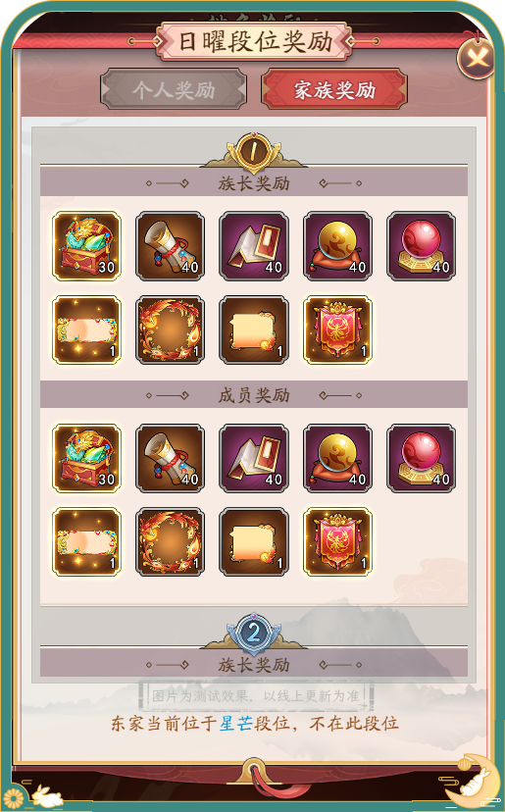505x812 pixels.
Task: Open the chat bubble reward in 族长奖励
Action: point(254,330)
